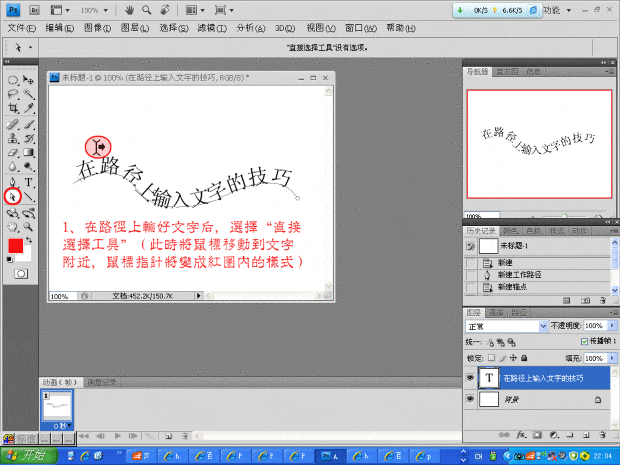Activate the Hand tool in the top bar
Image resolution: width=620 pixels, height=465 pixels.
(130, 9)
